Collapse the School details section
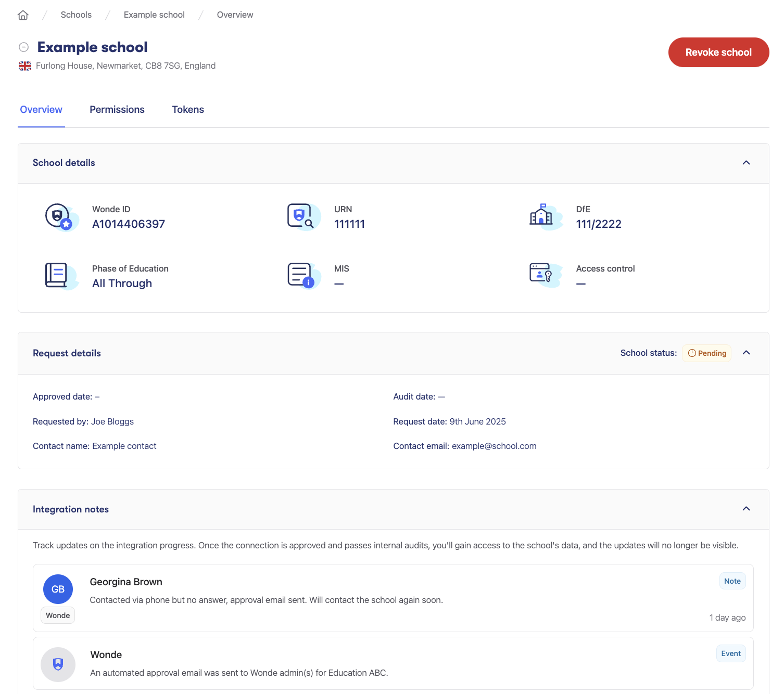784x694 pixels. click(746, 163)
